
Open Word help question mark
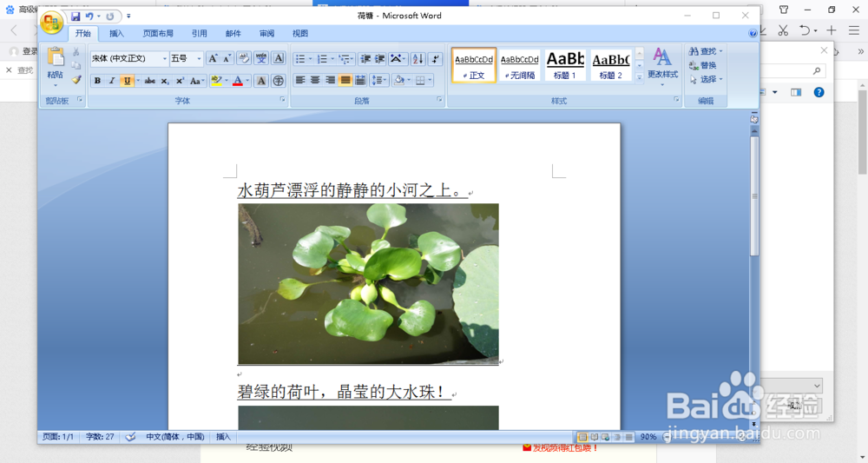pyautogui.click(x=753, y=33)
